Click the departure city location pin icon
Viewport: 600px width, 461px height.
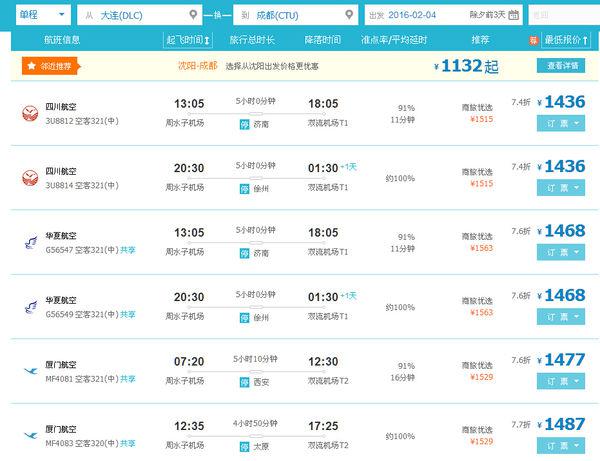pyautogui.click(x=193, y=15)
